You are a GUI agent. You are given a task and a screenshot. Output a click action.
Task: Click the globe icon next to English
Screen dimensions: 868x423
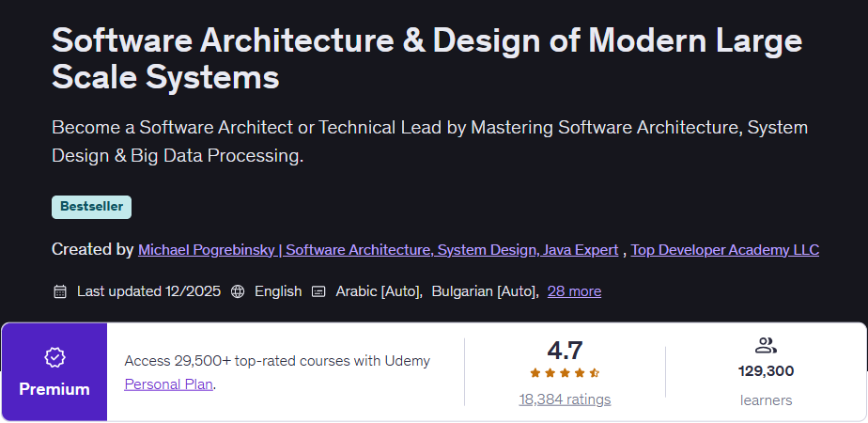tap(238, 291)
